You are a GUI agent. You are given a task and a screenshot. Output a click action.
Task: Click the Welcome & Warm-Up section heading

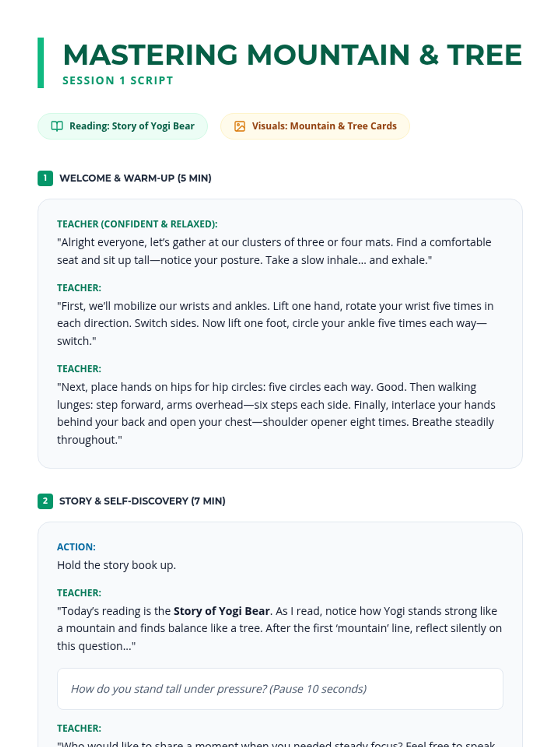135,178
